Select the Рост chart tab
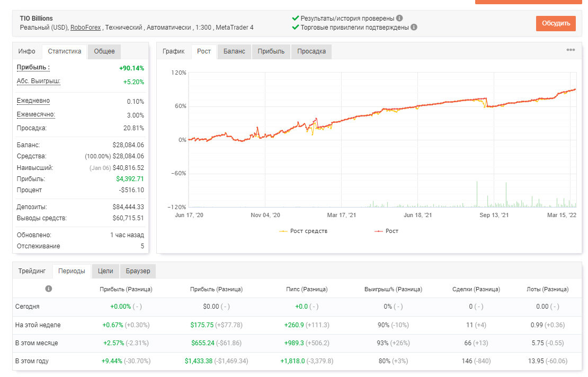Viewport: 588px width, 377px height. (x=204, y=51)
